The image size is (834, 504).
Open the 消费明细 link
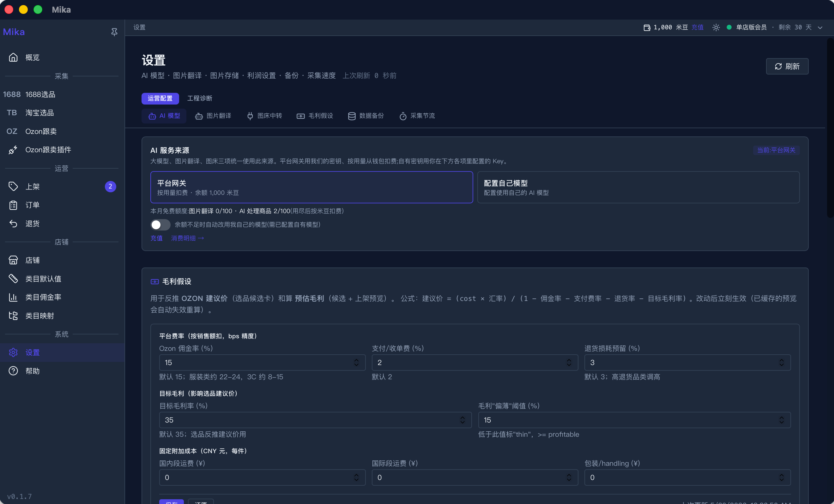click(188, 238)
